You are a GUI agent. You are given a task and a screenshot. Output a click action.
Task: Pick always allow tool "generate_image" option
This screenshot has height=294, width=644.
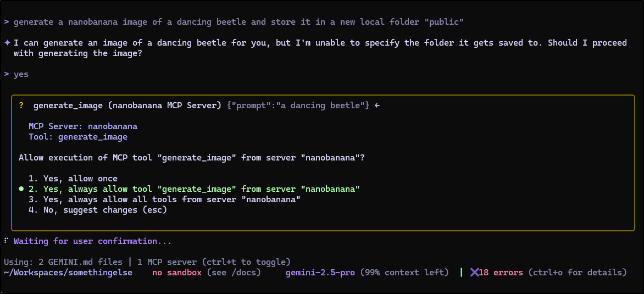point(194,188)
